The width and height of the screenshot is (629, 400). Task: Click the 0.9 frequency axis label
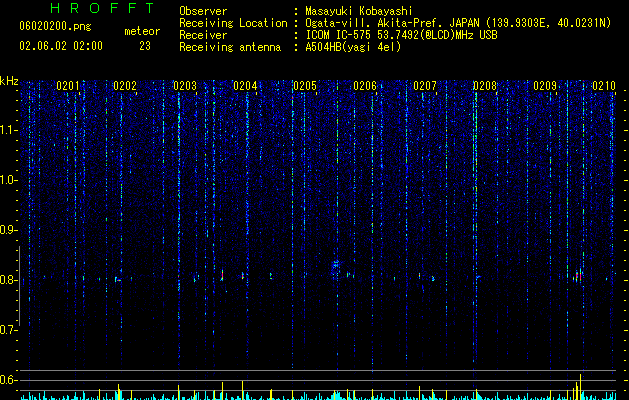point(9,230)
